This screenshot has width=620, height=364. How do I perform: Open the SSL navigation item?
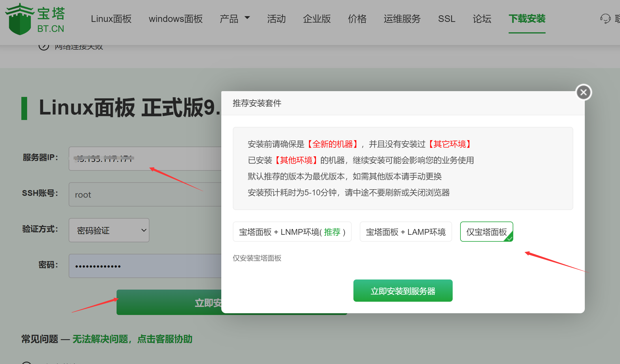pyautogui.click(x=447, y=19)
